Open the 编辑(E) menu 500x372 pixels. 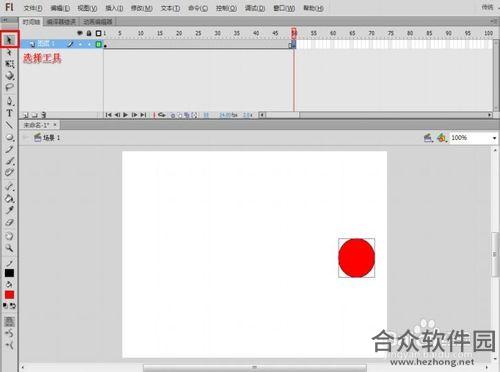pyautogui.click(x=60, y=8)
